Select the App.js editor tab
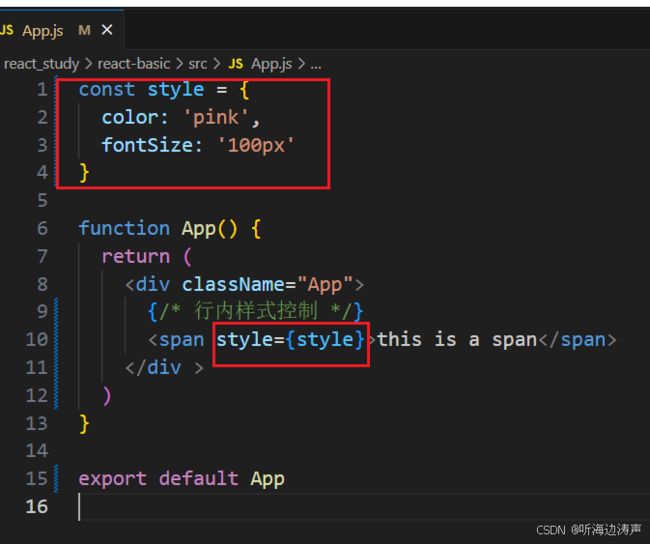 [60, 30]
